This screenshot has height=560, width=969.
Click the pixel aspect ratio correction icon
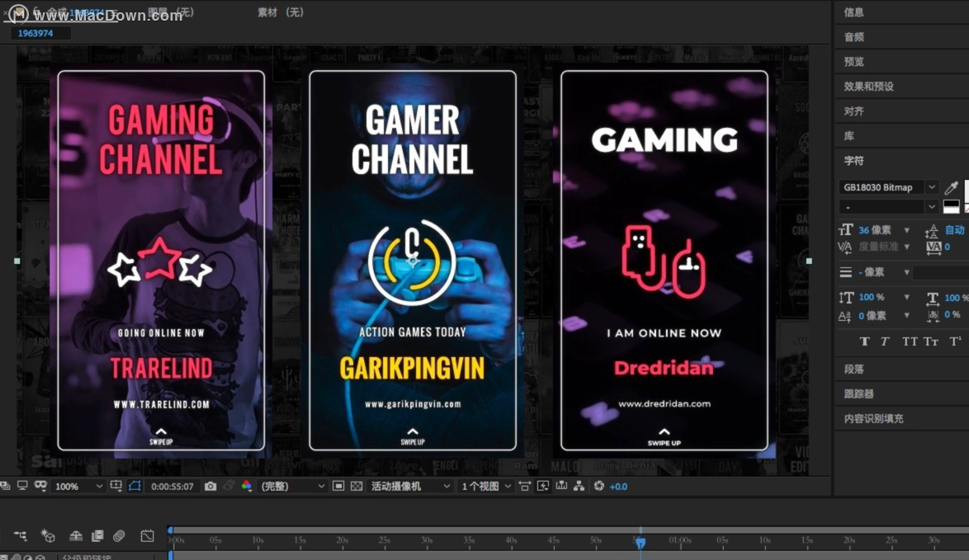click(525, 487)
